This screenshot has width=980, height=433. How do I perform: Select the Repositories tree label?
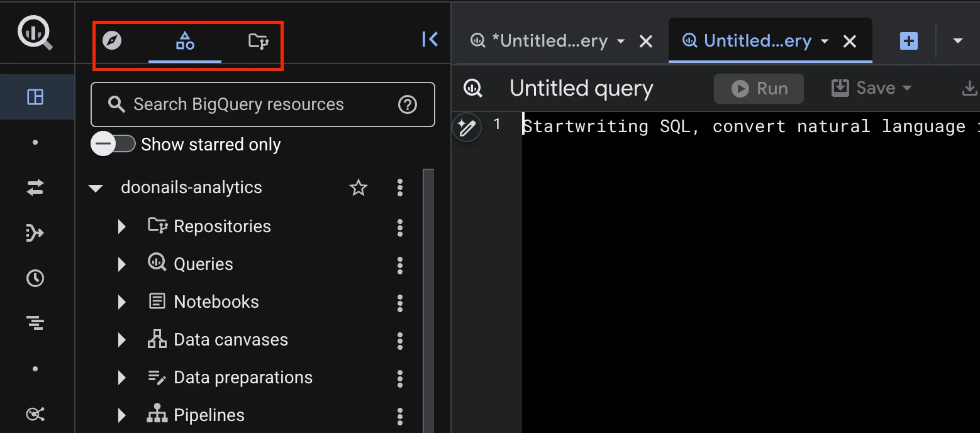222,227
